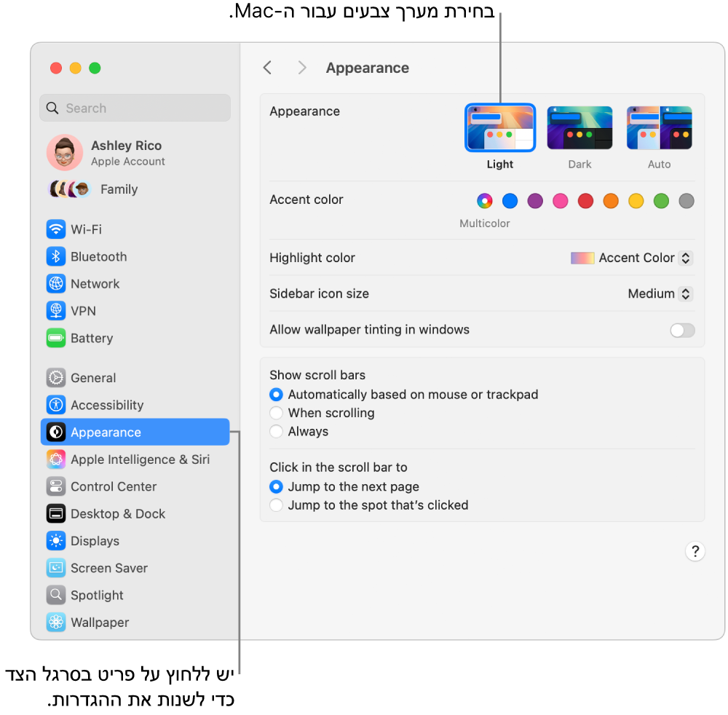The width and height of the screenshot is (728, 715).
Task: Open the Network settings label
Action: tap(95, 284)
